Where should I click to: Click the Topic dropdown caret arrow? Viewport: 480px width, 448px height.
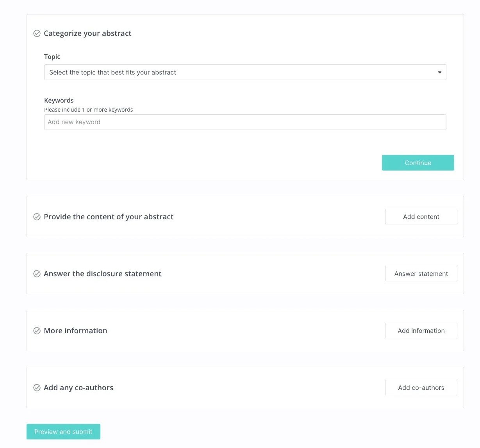click(x=439, y=73)
